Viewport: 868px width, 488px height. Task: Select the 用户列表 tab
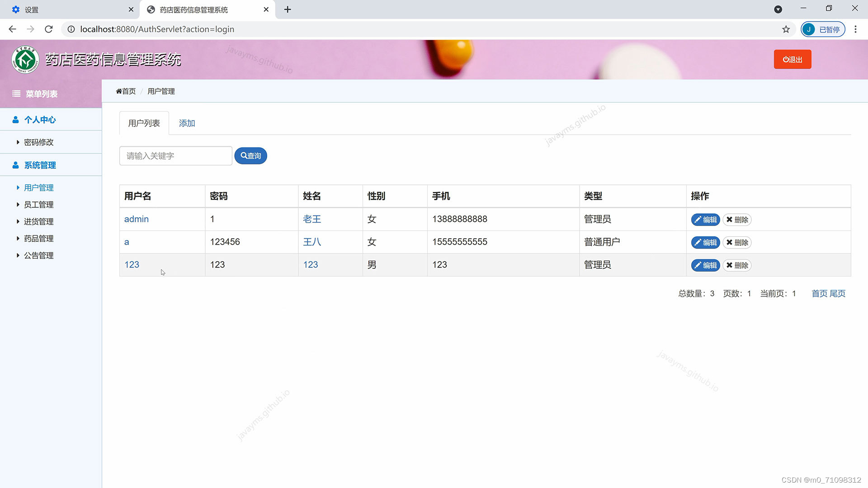(144, 123)
